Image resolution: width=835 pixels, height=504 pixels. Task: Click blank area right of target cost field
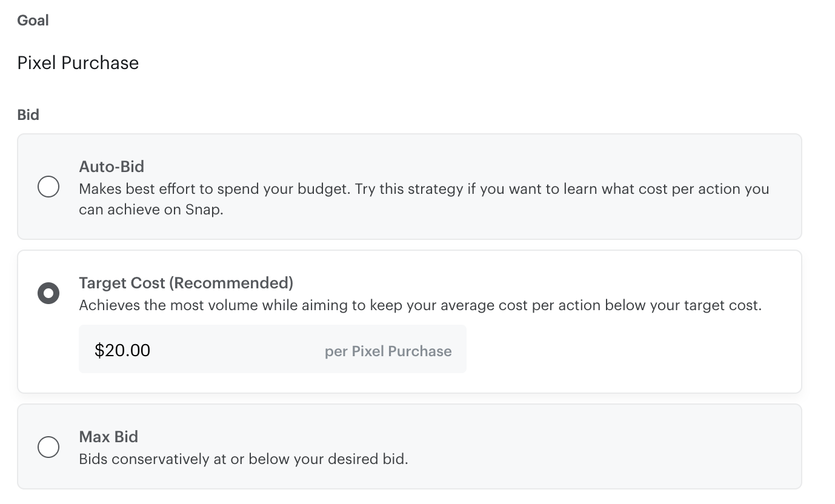pos(630,350)
